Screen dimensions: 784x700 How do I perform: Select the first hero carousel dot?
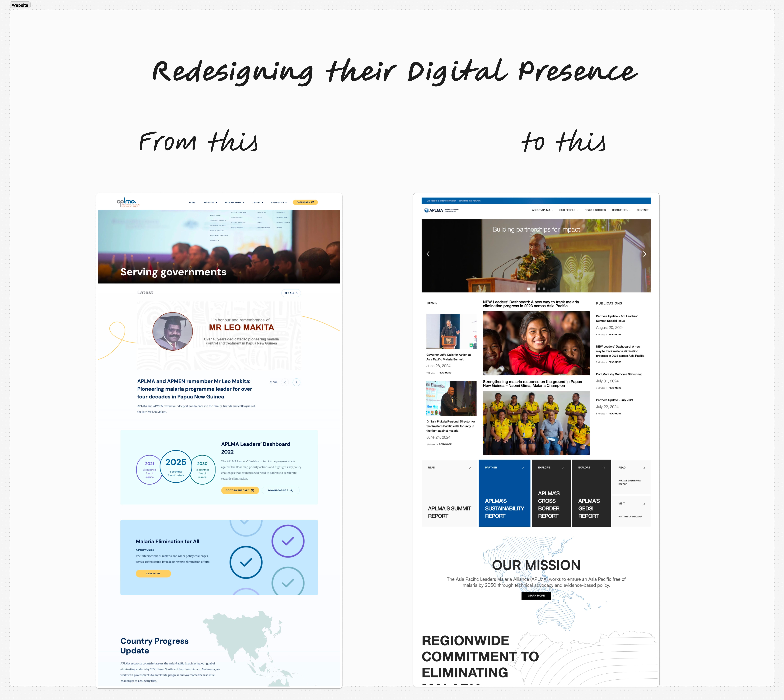tap(528, 289)
